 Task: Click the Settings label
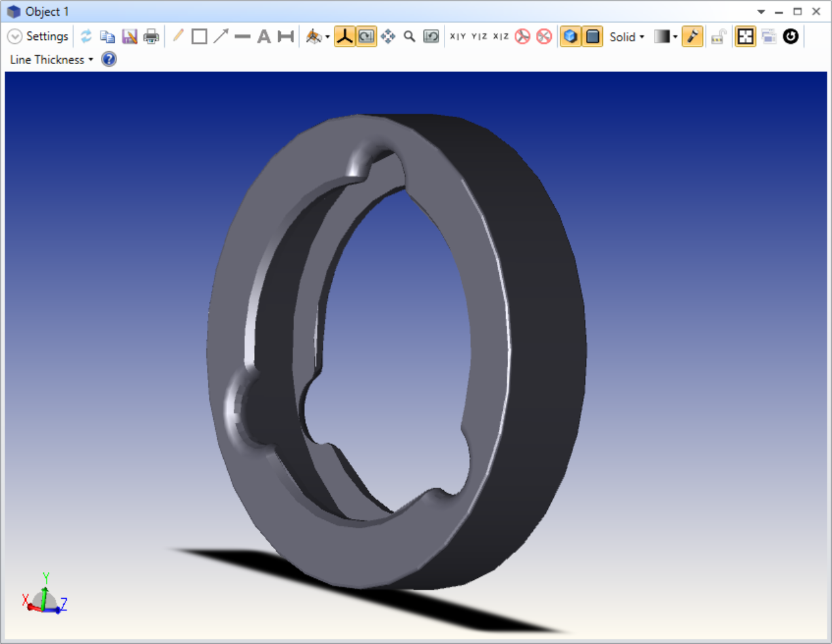(x=47, y=37)
